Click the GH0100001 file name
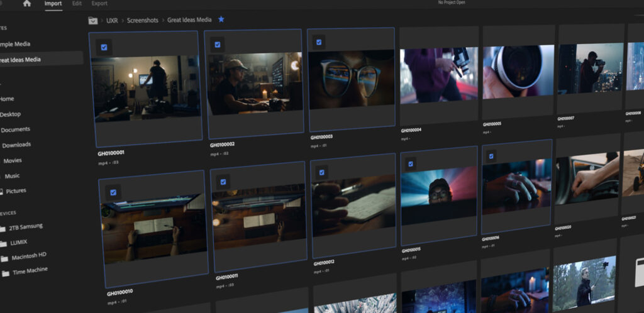 [111, 153]
